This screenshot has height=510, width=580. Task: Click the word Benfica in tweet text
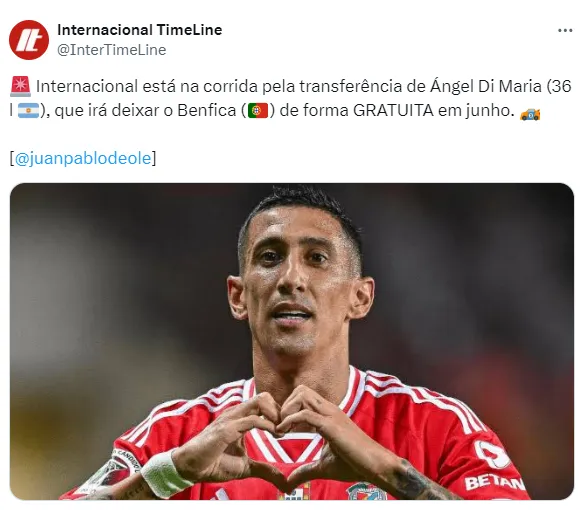coord(207,110)
